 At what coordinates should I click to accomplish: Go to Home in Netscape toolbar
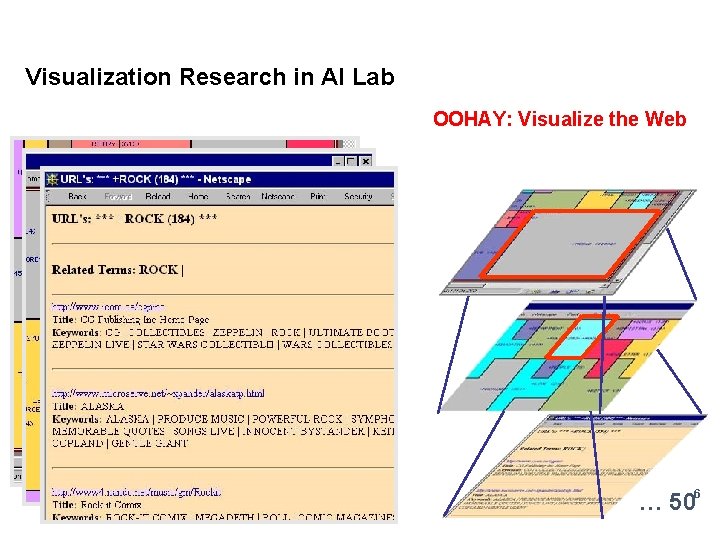[x=198, y=197]
